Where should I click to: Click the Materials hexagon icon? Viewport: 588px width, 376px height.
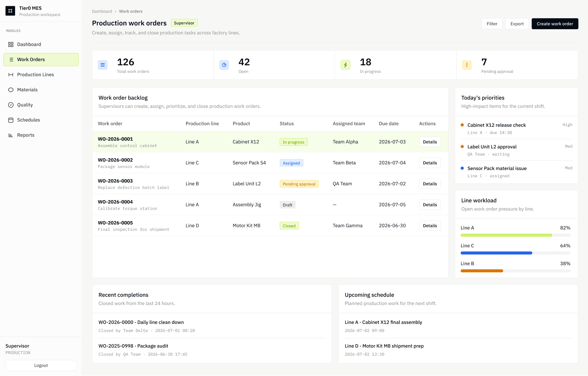[x=11, y=90]
